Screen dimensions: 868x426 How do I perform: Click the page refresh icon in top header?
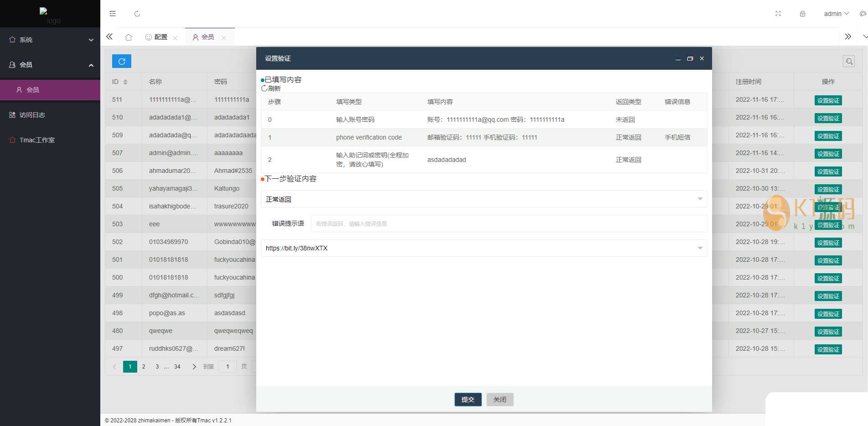pyautogui.click(x=137, y=14)
